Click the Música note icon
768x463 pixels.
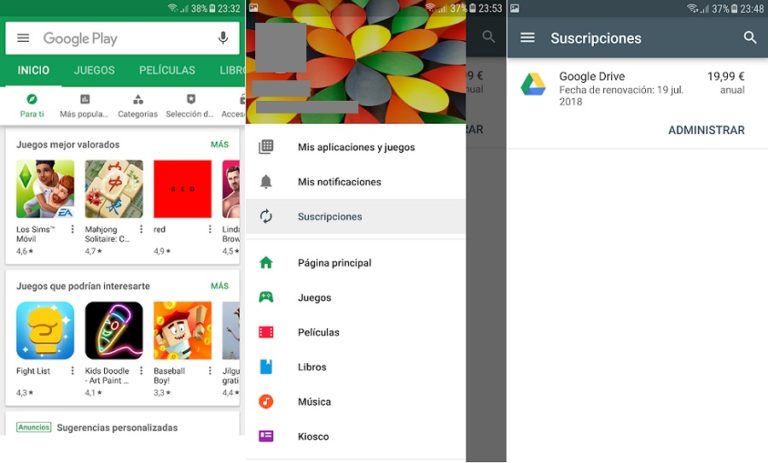pos(266,401)
